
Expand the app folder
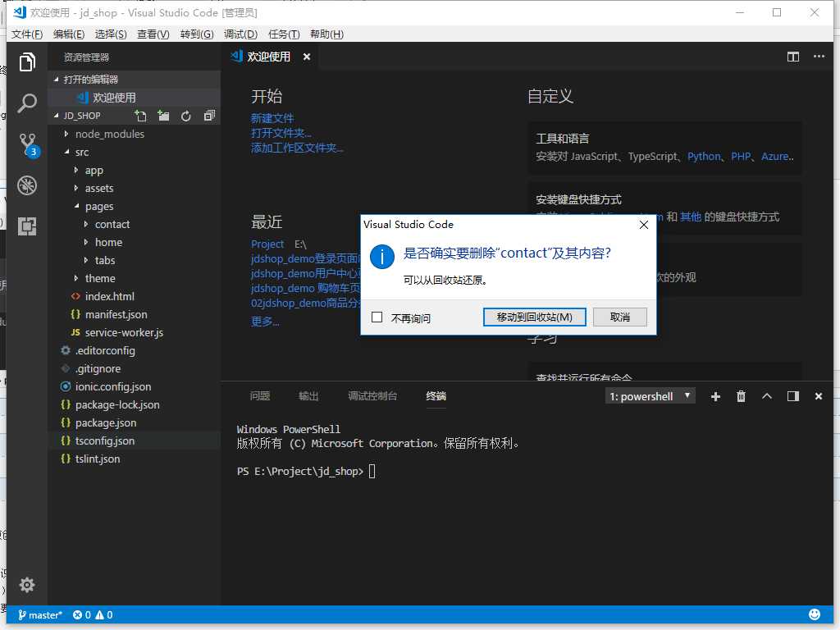[94, 171]
